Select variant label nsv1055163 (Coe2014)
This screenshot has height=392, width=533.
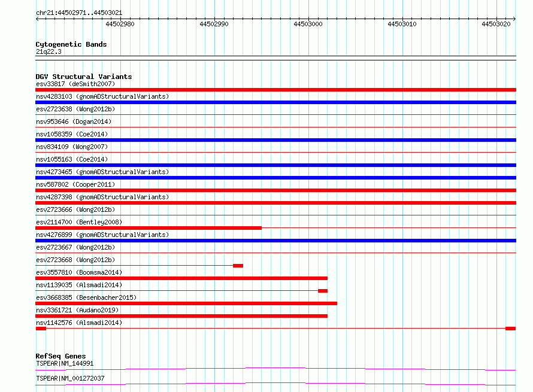72,159
